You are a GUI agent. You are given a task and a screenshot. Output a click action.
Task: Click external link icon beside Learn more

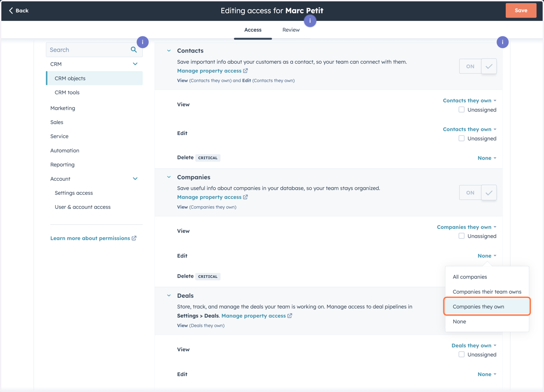tap(134, 238)
